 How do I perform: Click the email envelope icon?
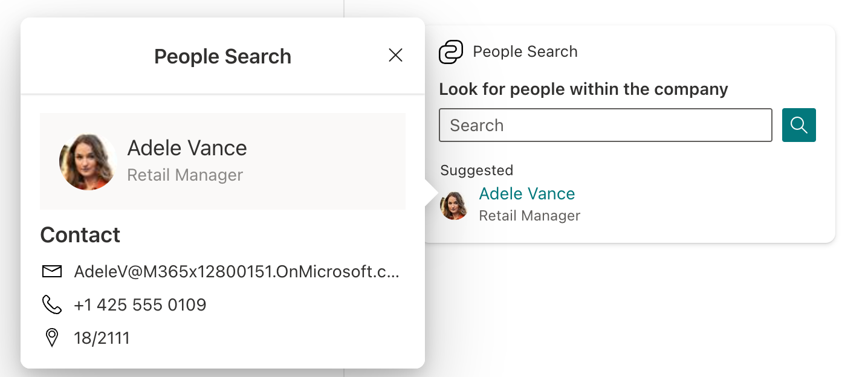coord(52,271)
